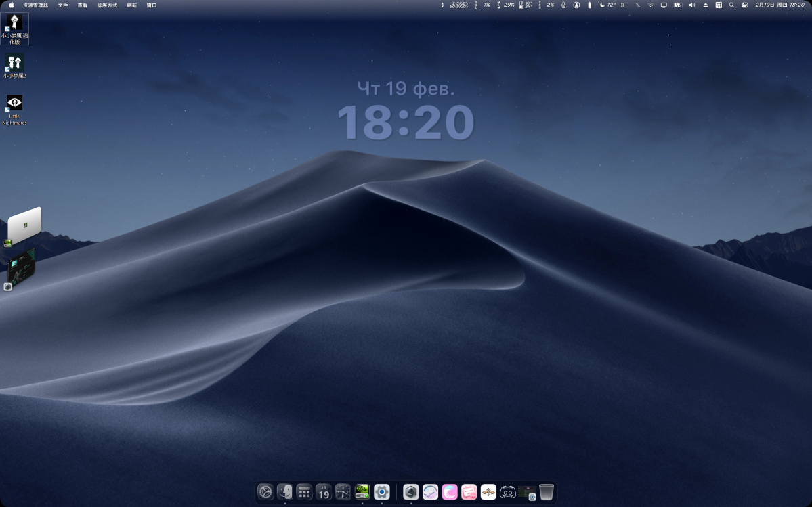
Task: Open the pink Bilibili dock icon
Action: [469, 492]
